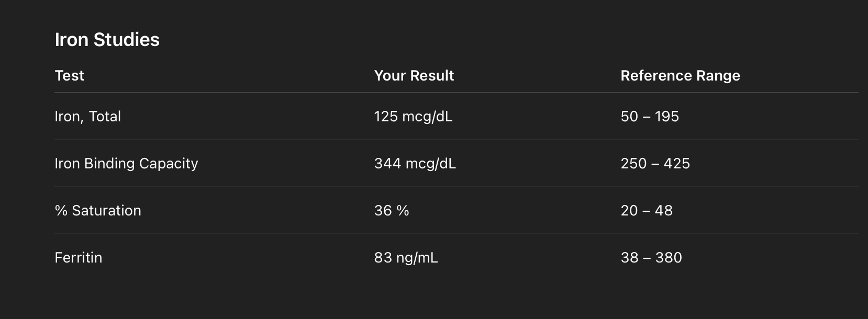Image resolution: width=868 pixels, height=319 pixels.
Task: Click the Your Result column header
Action: click(x=414, y=76)
